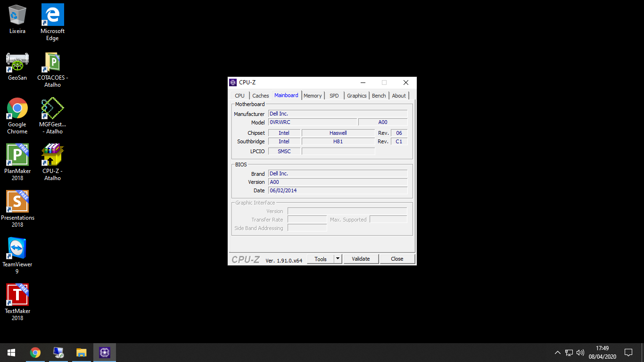Screen dimensions: 644x362
Task: Open the network status tray icon
Action: (569, 353)
